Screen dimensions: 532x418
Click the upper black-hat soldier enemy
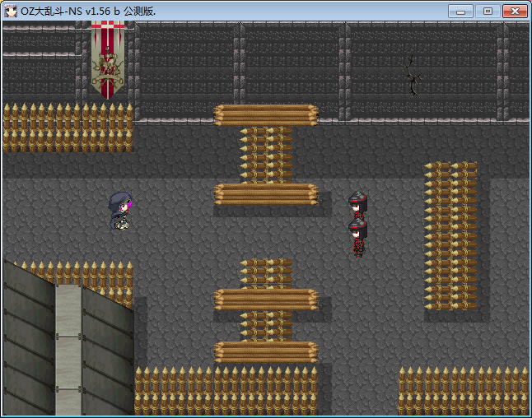(x=357, y=204)
